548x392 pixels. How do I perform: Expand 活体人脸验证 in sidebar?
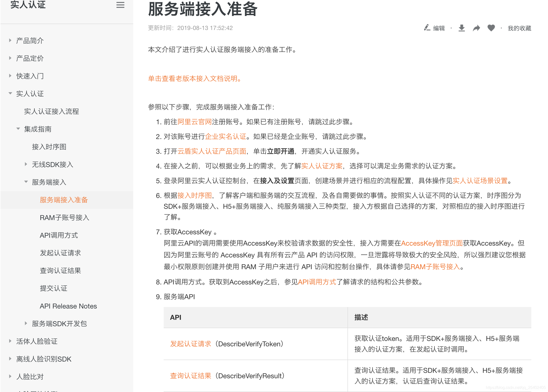coord(10,341)
